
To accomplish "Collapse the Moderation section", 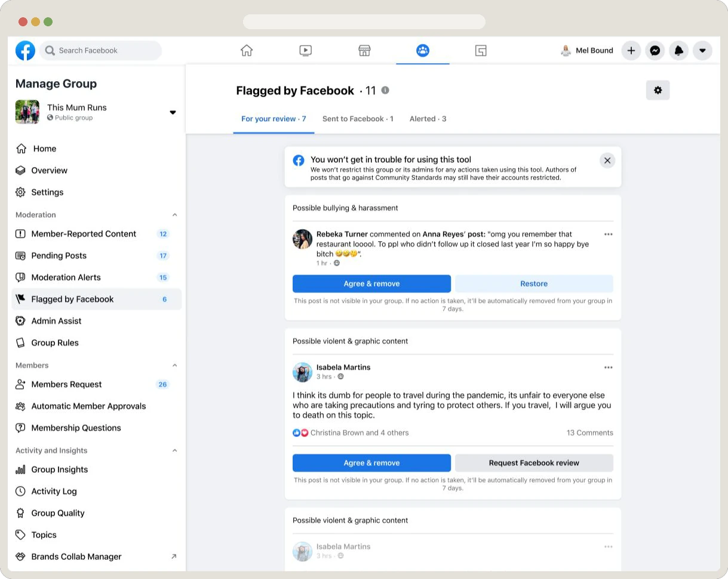I will [x=175, y=215].
